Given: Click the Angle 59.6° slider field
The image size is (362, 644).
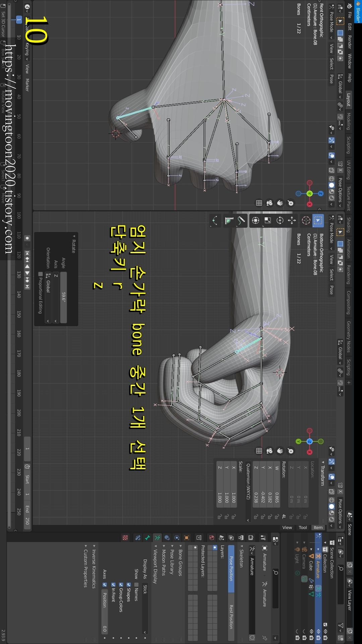Looking at the screenshot, I should (x=63, y=298).
